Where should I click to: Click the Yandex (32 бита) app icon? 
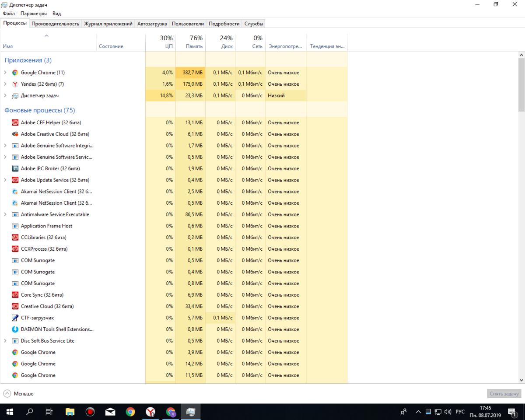click(15, 84)
